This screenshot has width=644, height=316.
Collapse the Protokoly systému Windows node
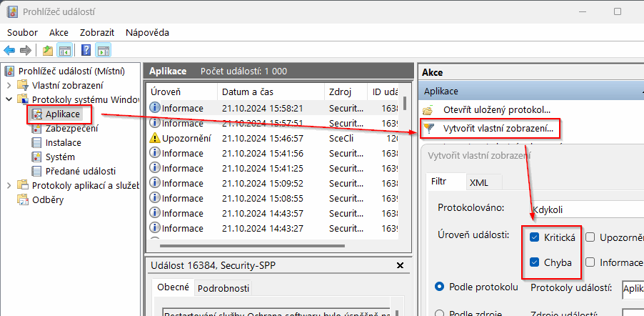pos(9,99)
